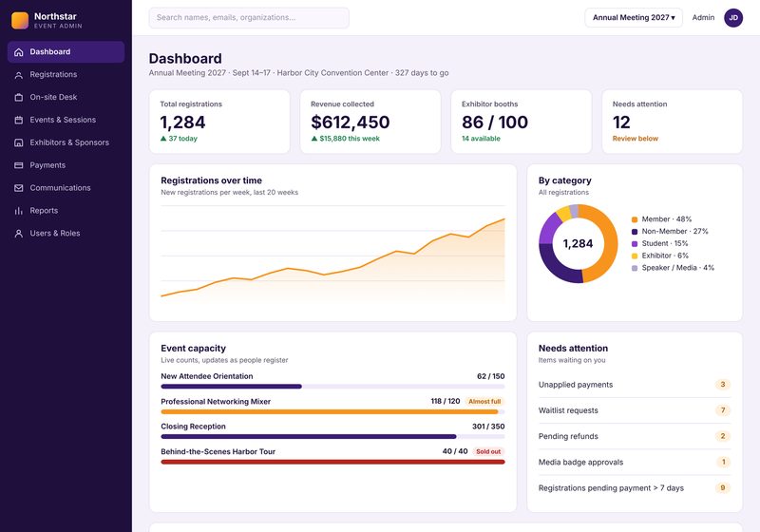The width and height of the screenshot is (760, 532).
Task: Click the Admin label in header
Action: 703,17
